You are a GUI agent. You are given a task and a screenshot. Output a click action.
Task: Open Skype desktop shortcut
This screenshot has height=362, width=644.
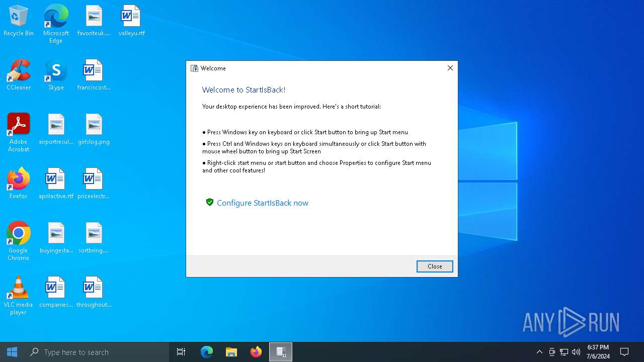click(x=56, y=75)
